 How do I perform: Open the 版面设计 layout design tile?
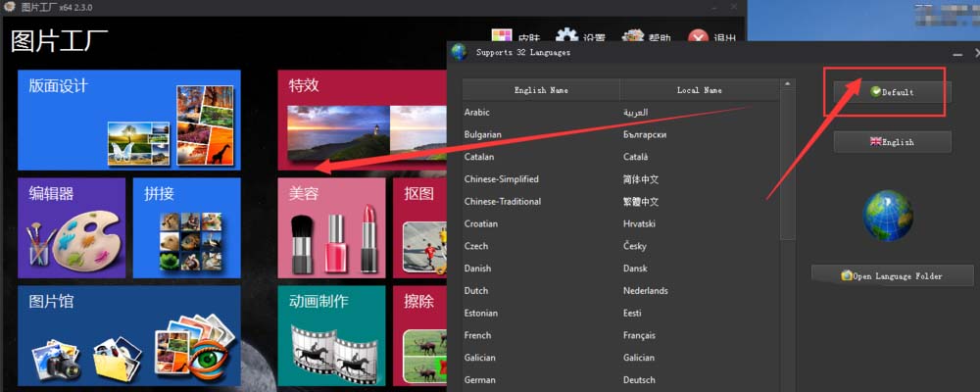point(128,120)
